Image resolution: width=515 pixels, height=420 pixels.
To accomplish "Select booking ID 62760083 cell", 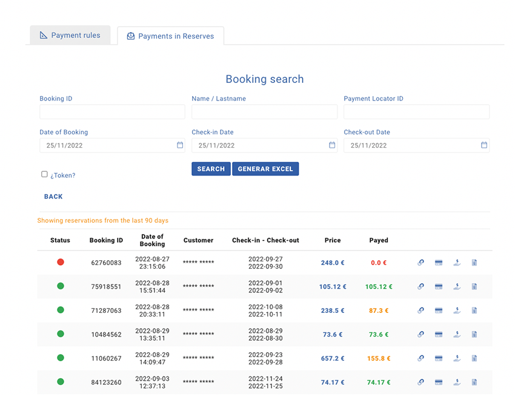I will (106, 263).
